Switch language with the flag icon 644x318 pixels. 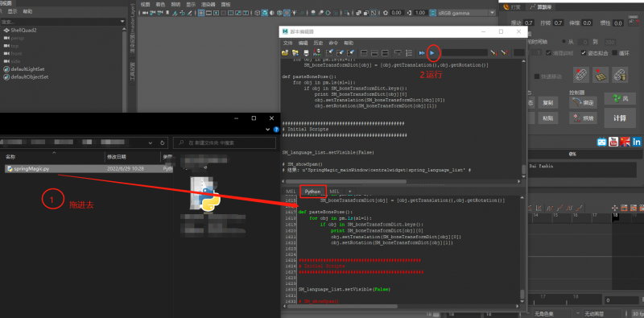click(625, 142)
